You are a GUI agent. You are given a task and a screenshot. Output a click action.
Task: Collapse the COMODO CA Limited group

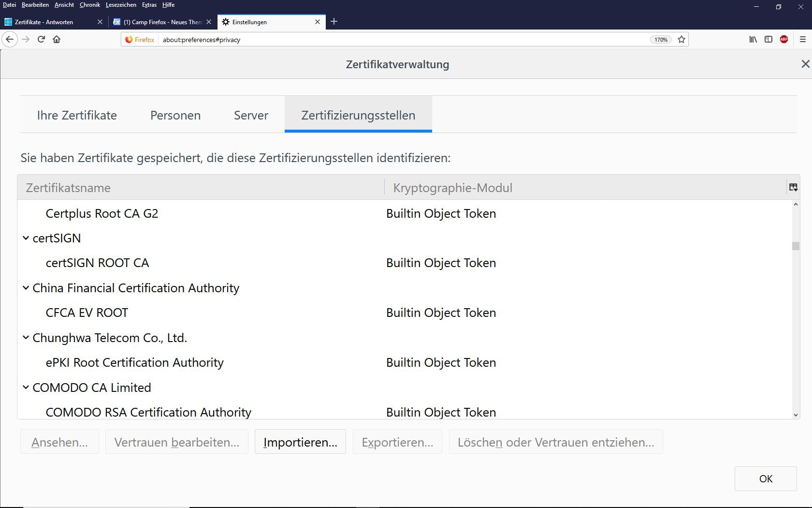(26, 388)
